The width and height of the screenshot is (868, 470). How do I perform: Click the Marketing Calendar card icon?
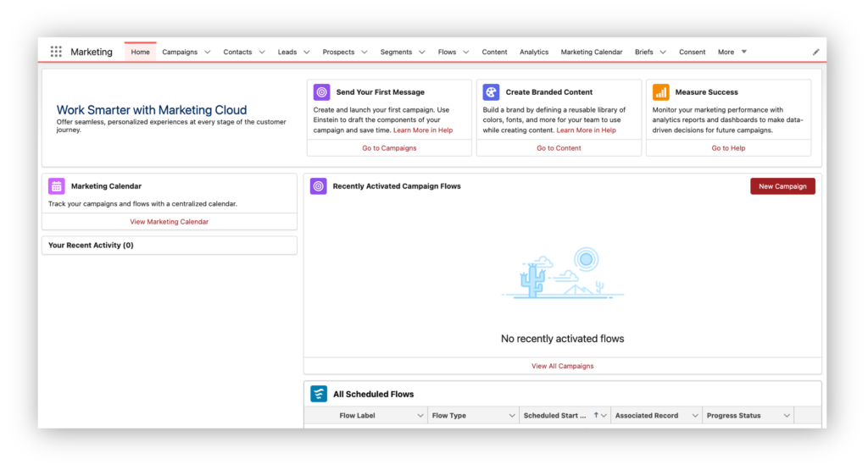[x=57, y=186]
